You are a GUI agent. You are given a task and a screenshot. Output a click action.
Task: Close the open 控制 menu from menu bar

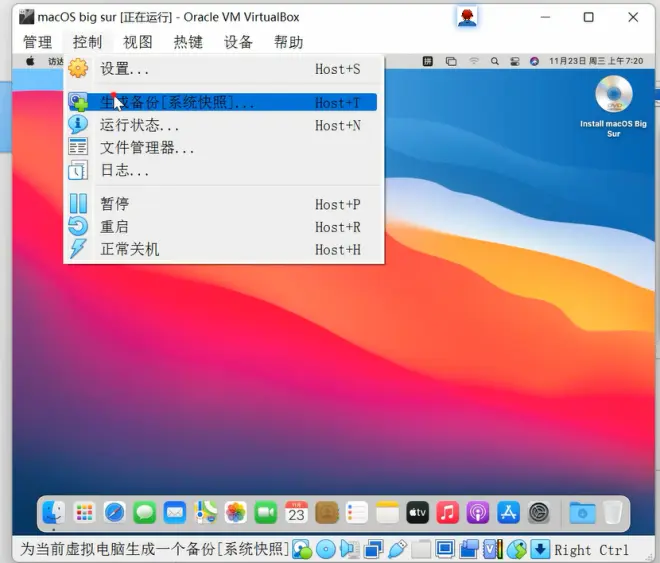click(x=87, y=42)
